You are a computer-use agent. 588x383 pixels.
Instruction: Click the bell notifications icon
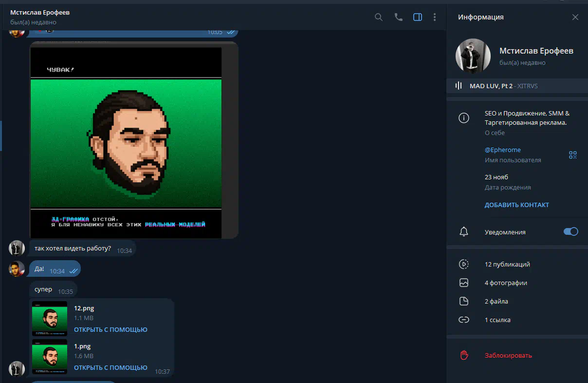464,232
